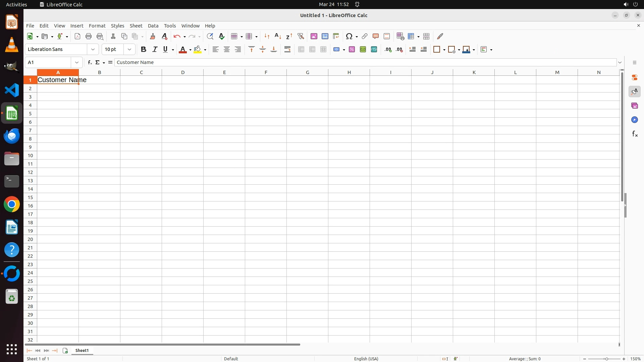The height and width of the screenshot is (362, 644).
Task: Click the AutoFilter icon
Action: point(301,36)
